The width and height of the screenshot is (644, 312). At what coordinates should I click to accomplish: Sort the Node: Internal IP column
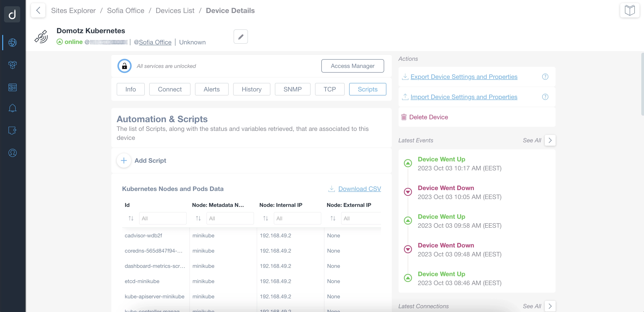265,218
